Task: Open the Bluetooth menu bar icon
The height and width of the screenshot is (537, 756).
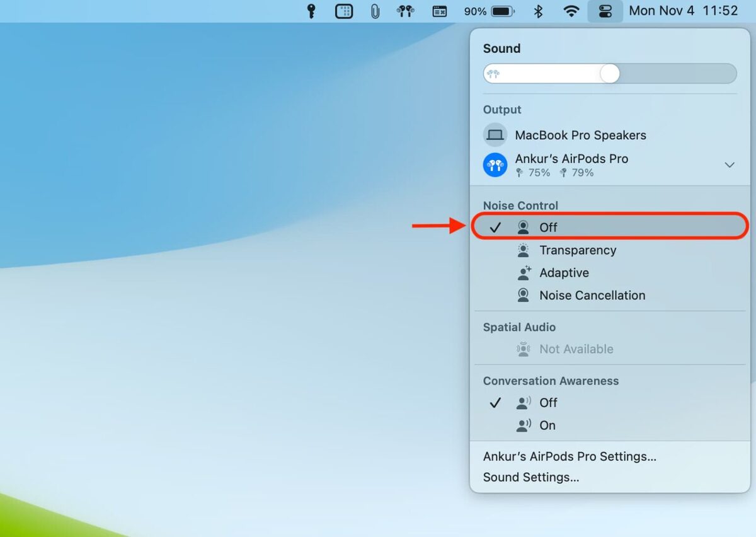Action: pyautogui.click(x=538, y=11)
